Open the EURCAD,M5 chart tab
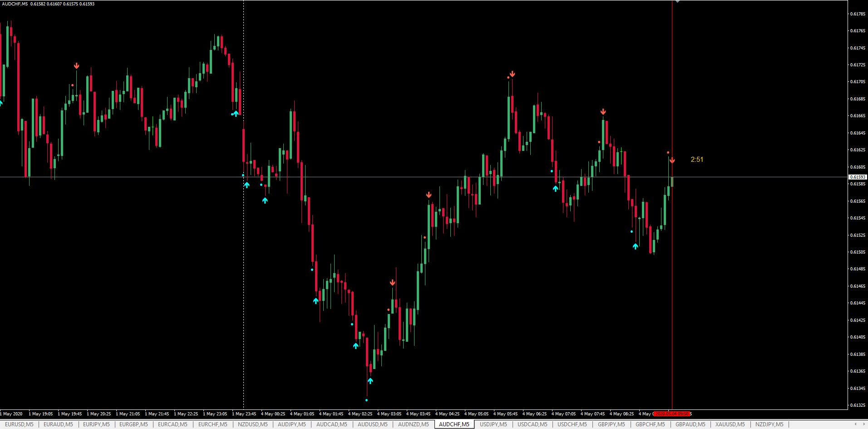Screen dimensions: 868x429 [x=173, y=424]
